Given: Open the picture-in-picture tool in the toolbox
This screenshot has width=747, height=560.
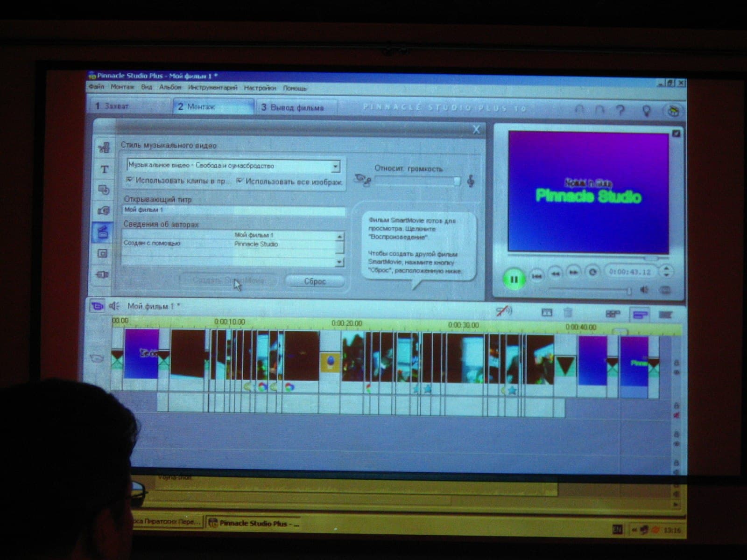Looking at the screenshot, I should pyautogui.click(x=102, y=253).
